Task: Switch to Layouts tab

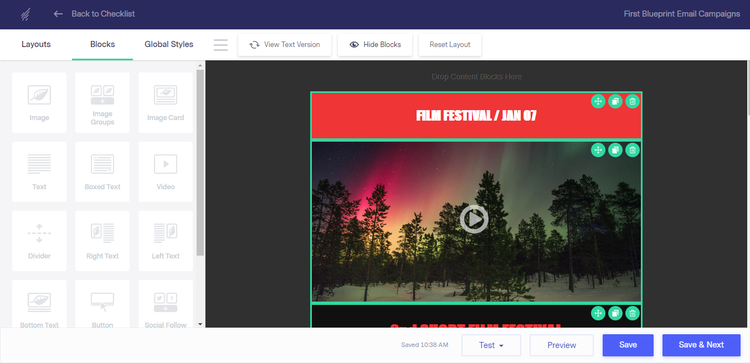Action: tap(36, 44)
